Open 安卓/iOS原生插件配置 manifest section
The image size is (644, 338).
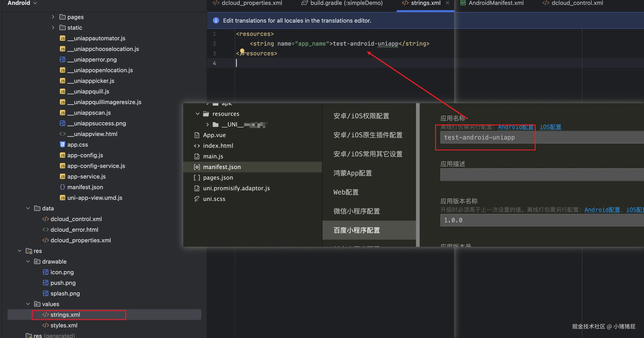[x=368, y=135]
